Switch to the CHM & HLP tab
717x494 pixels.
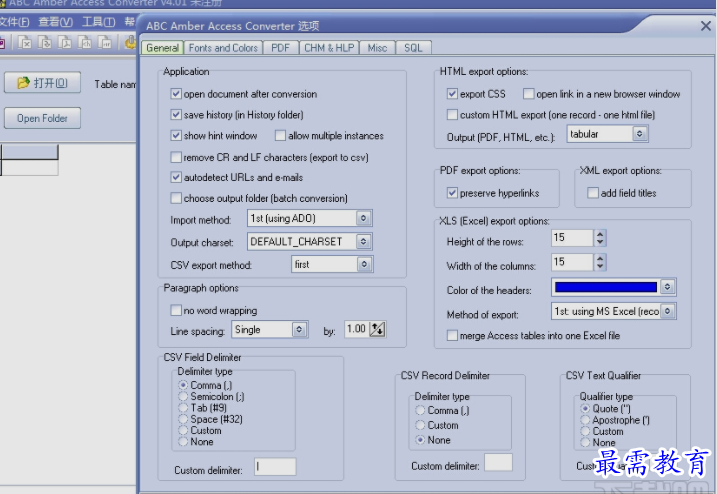tap(329, 48)
